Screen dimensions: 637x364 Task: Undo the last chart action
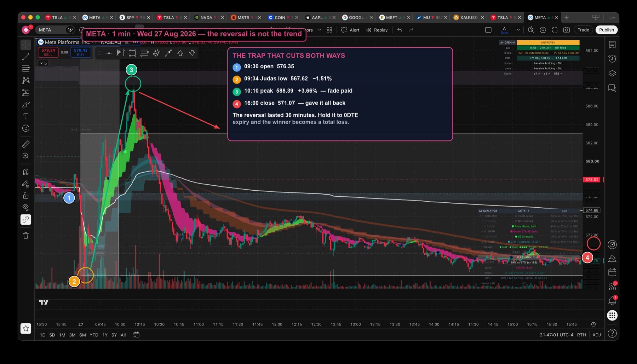[x=400, y=30]
